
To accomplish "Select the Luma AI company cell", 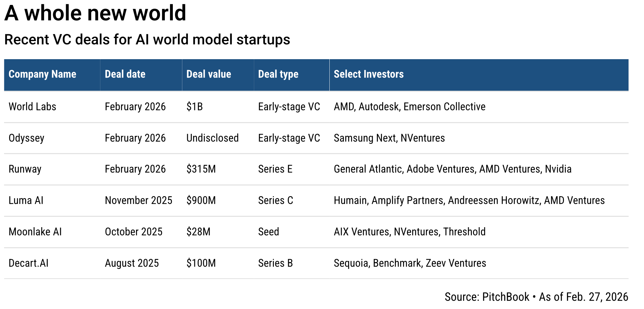I will pos(26,200).
